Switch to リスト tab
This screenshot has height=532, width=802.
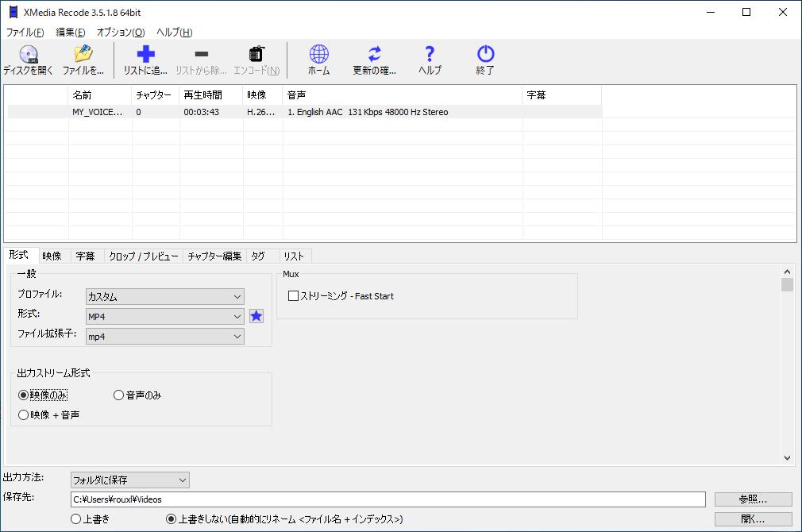(294, 256)
